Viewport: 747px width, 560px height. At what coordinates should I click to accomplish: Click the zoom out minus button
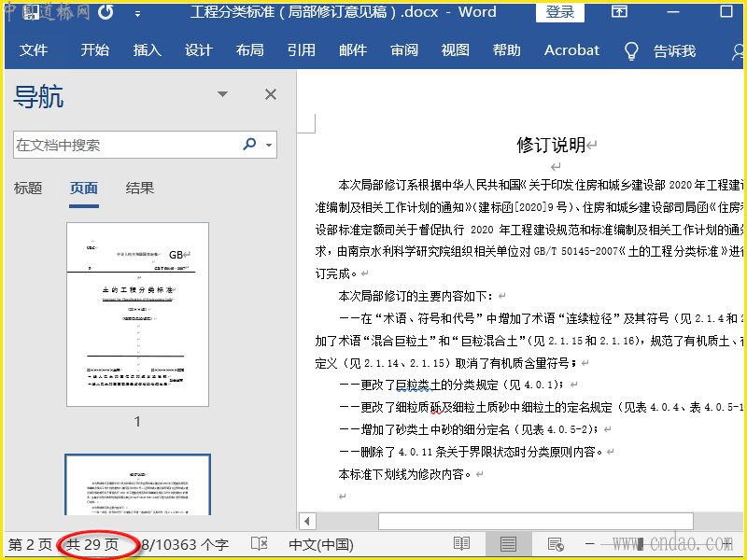pyautogui.click(x=590, y=544)
